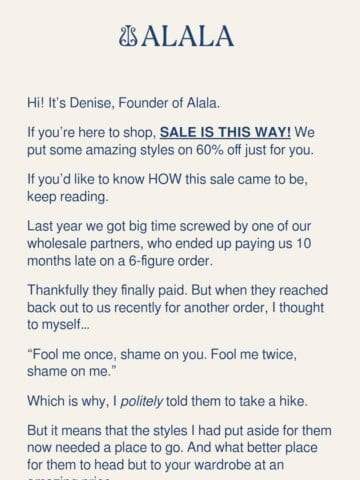Click the sentence 'Thankfully they finally paid.'
Viewport: 360px width, 480px height.
click(x=107, y=290)
